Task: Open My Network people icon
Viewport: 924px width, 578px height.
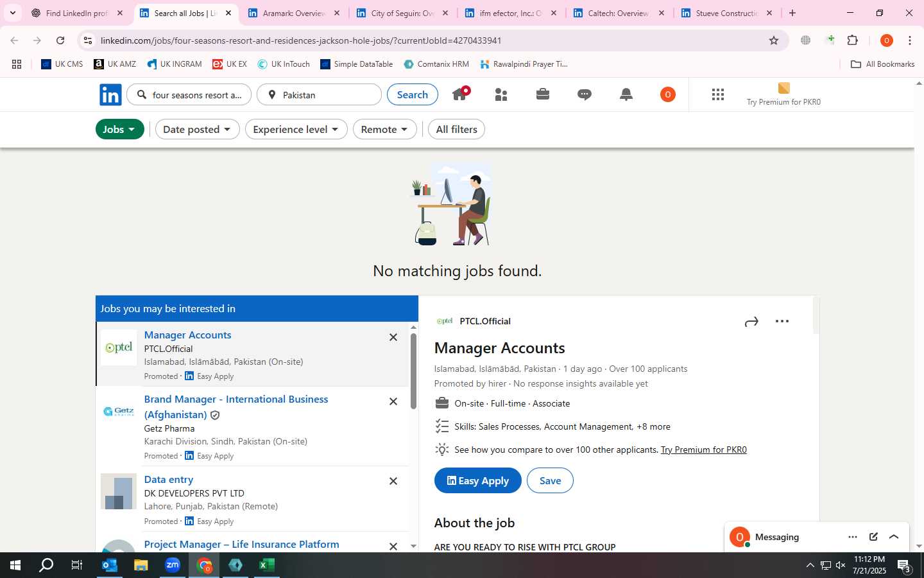Action: point(501,95)
